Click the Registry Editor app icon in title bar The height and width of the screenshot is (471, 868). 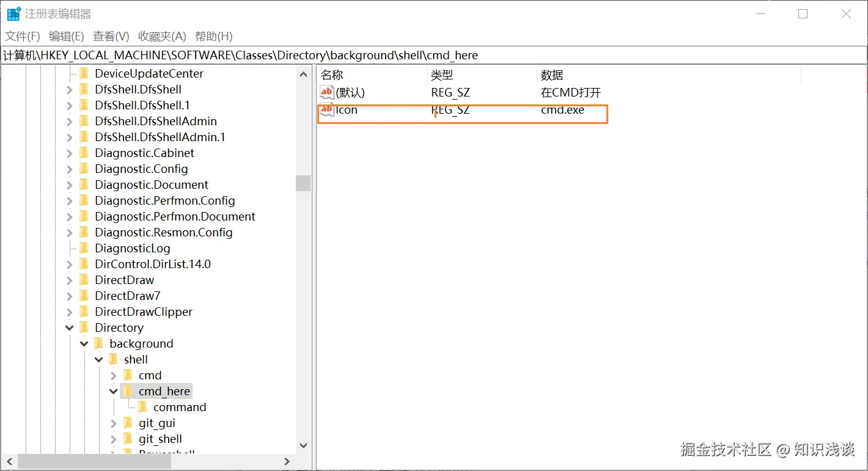(13, 14)
